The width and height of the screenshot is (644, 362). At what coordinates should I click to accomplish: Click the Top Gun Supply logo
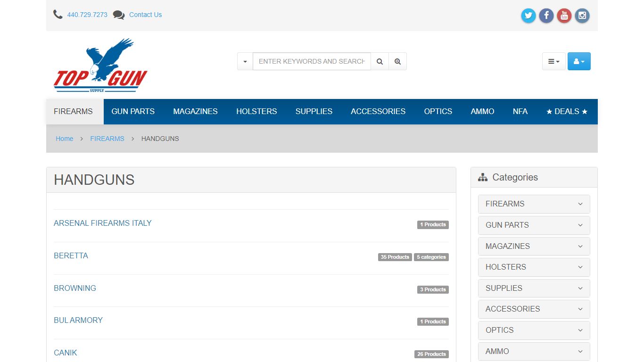pos(100,65)
